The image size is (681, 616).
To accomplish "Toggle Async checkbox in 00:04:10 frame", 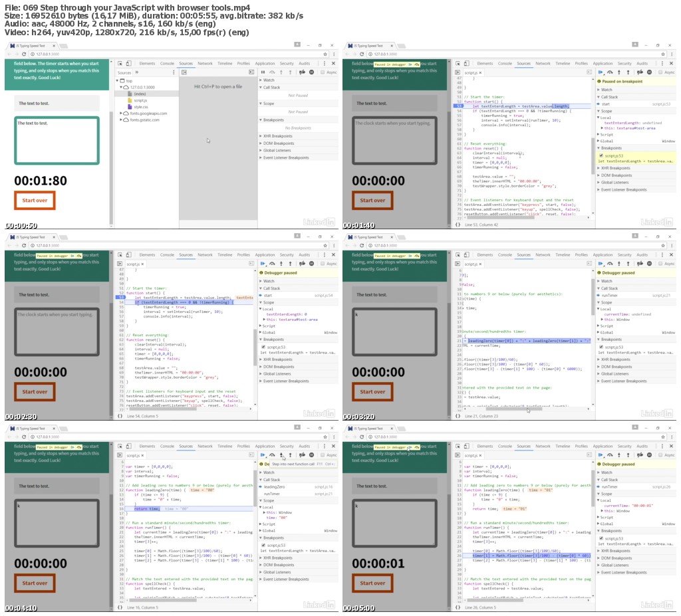I will tap(323, 455).
